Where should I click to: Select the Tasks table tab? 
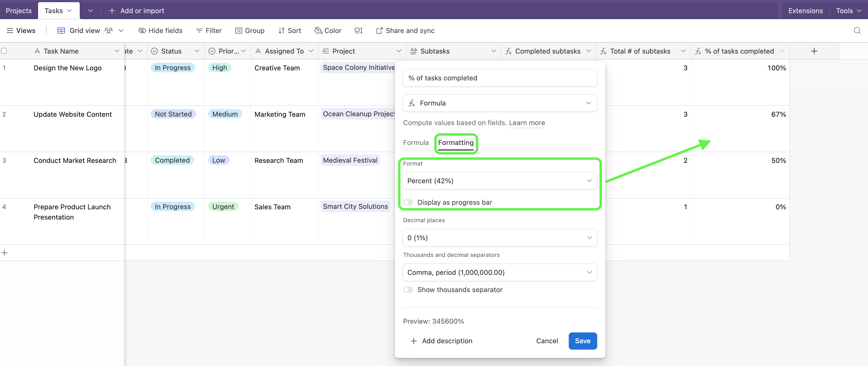[59, 11]
